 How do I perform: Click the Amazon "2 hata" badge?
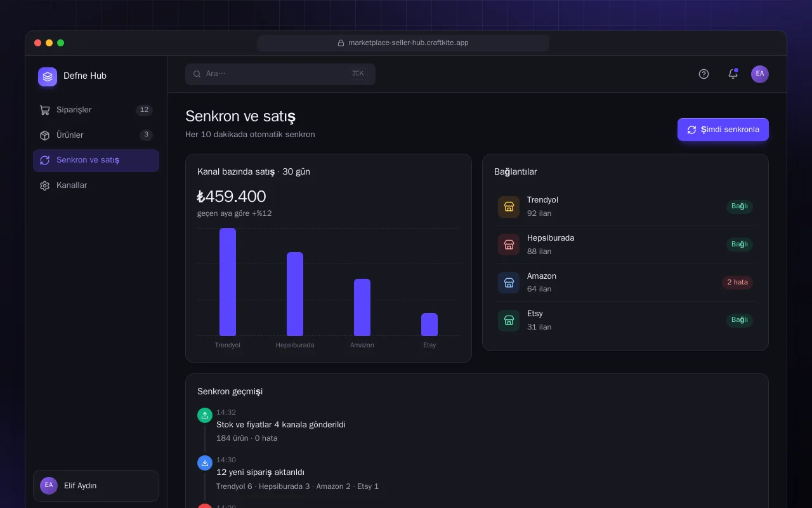point(737,282)
